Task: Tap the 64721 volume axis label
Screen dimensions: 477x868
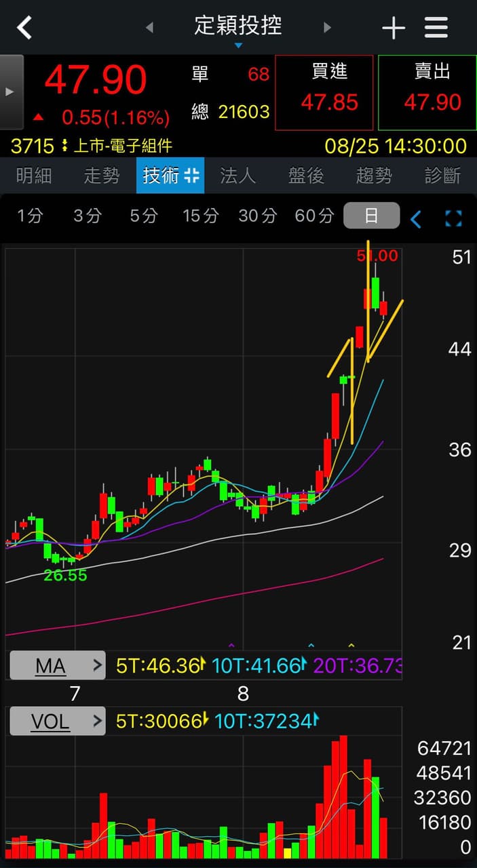Action: click(x=444, y=748)
